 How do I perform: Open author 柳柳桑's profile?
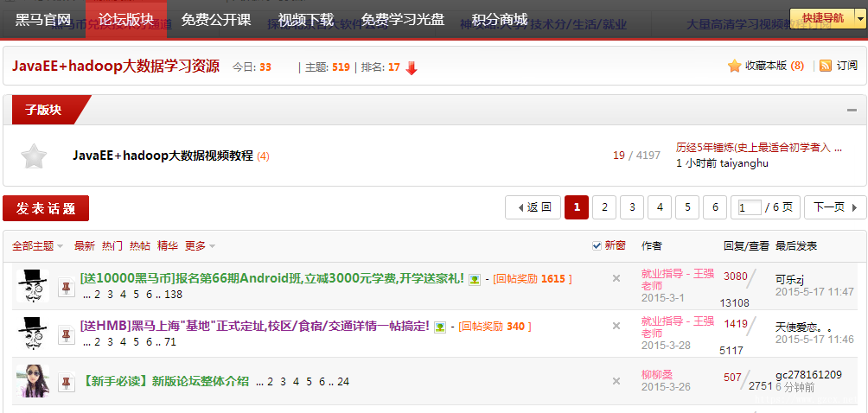click(x=657, y=375)
